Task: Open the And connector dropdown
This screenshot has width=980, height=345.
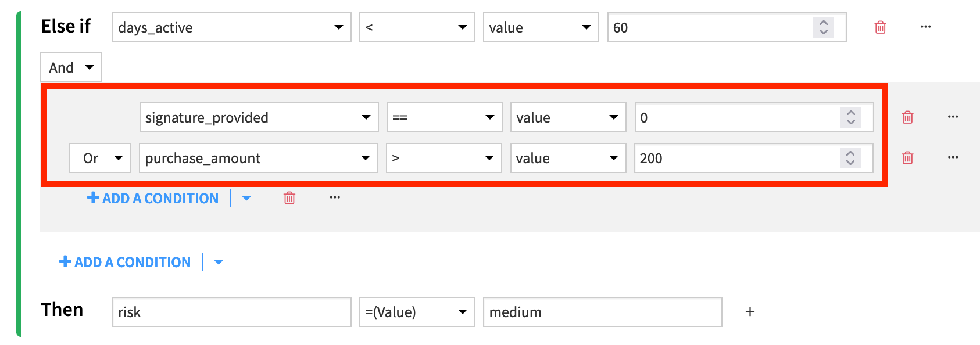Action: 70,67
